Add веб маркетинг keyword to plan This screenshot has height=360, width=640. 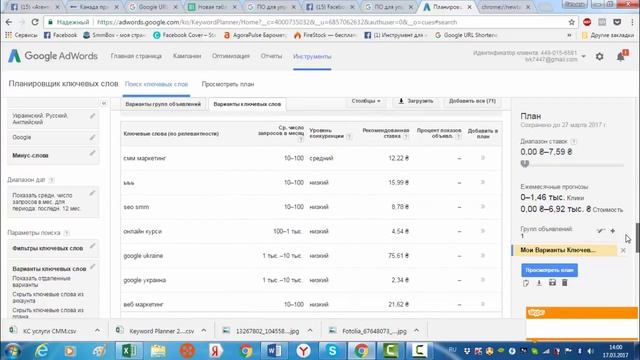pyautogui.click(x=483, y=304)
